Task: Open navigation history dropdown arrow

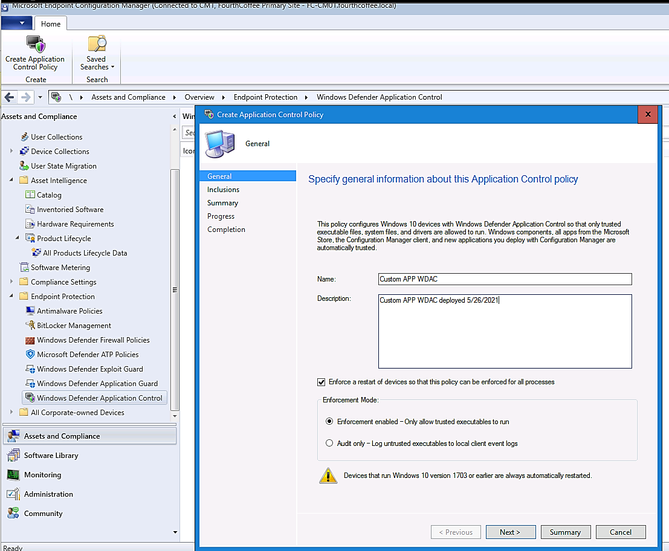Action: point(40,97)
